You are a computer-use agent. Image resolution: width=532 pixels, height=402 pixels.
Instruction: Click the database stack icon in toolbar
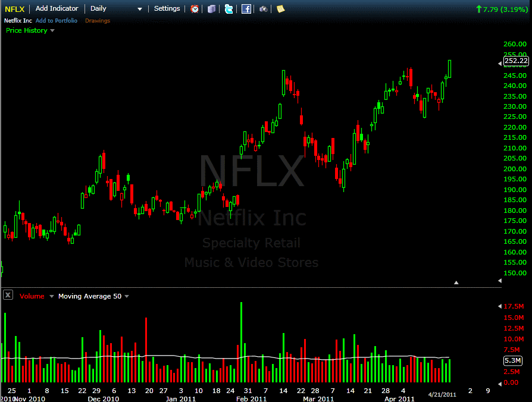point(211,9)
